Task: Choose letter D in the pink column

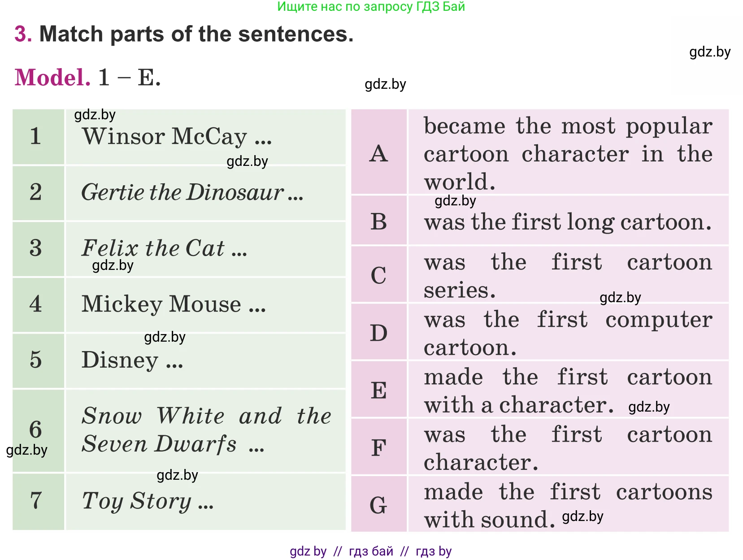Action: pyautogui.click(x=379, y=333)
